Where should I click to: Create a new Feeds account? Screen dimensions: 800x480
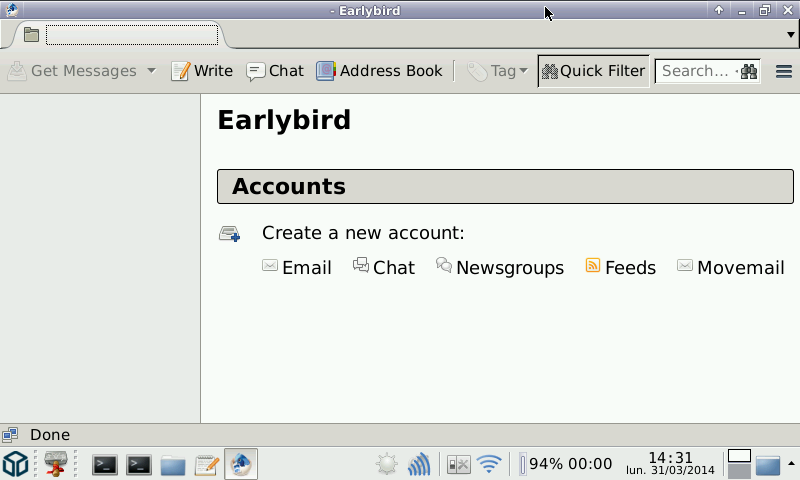pyautogui.click(x=620, y=267)
